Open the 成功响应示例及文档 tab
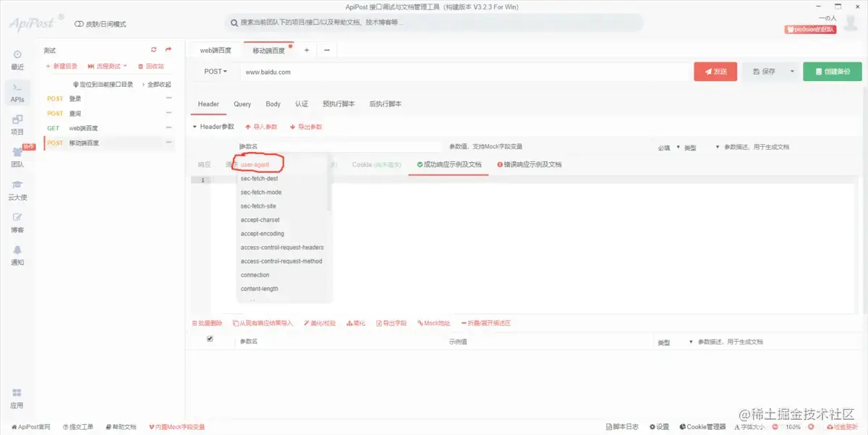The width and height of the screenshot is (868, 435). click(449, 164)
